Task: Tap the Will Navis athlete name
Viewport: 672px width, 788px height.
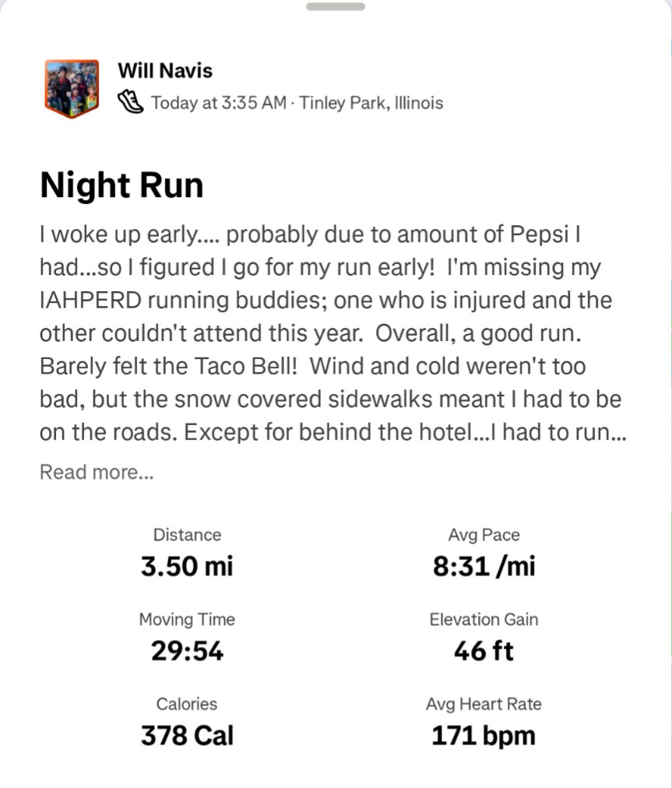Action: [x=165, y=70]
